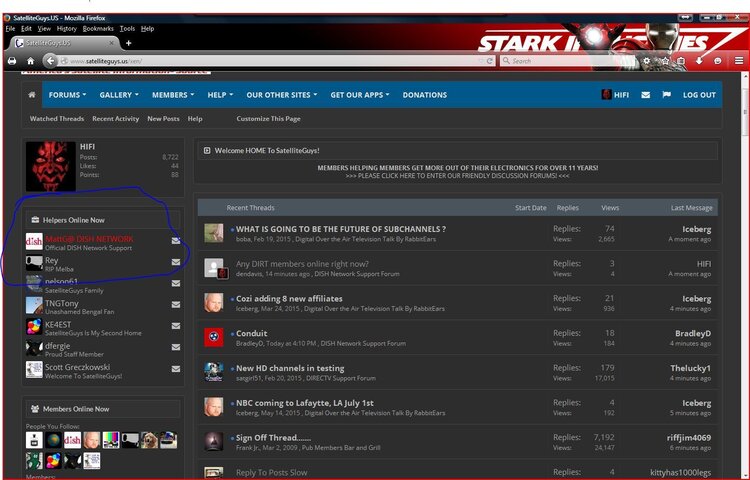Open inbox envelope icon in navigation bar
This screenshot has height=480, width=750.
pyautogui.click(x=645, y=95)
